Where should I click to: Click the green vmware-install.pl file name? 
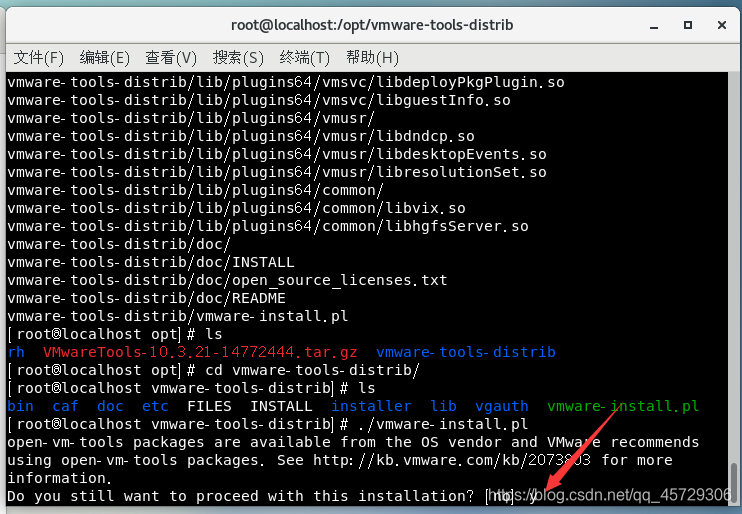pos(623,406)
